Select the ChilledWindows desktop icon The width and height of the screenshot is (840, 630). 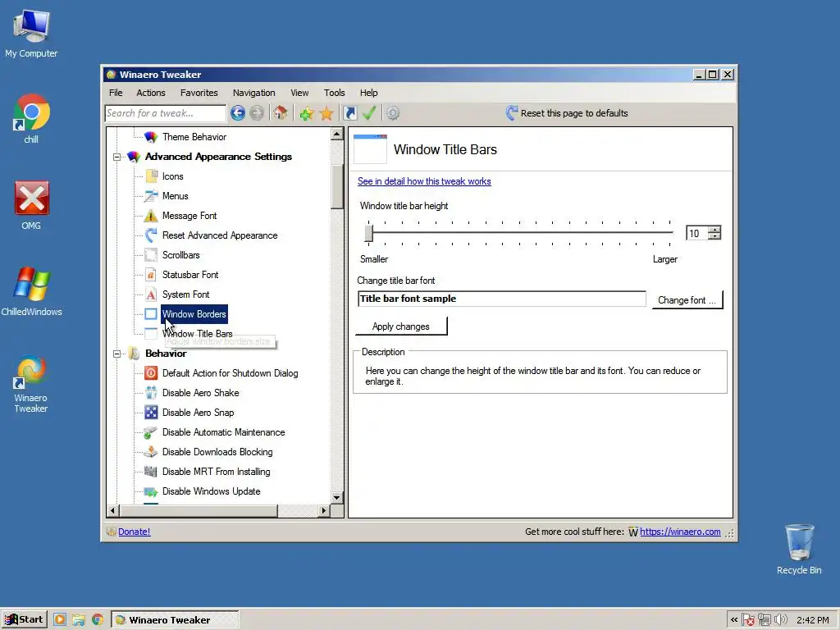coord(31,292)
